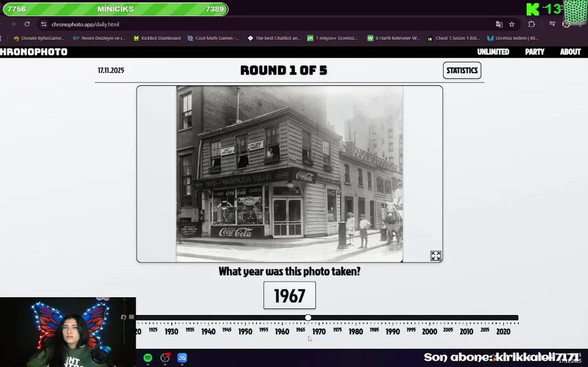Click the 1967 year guess box

pos(290,296)
